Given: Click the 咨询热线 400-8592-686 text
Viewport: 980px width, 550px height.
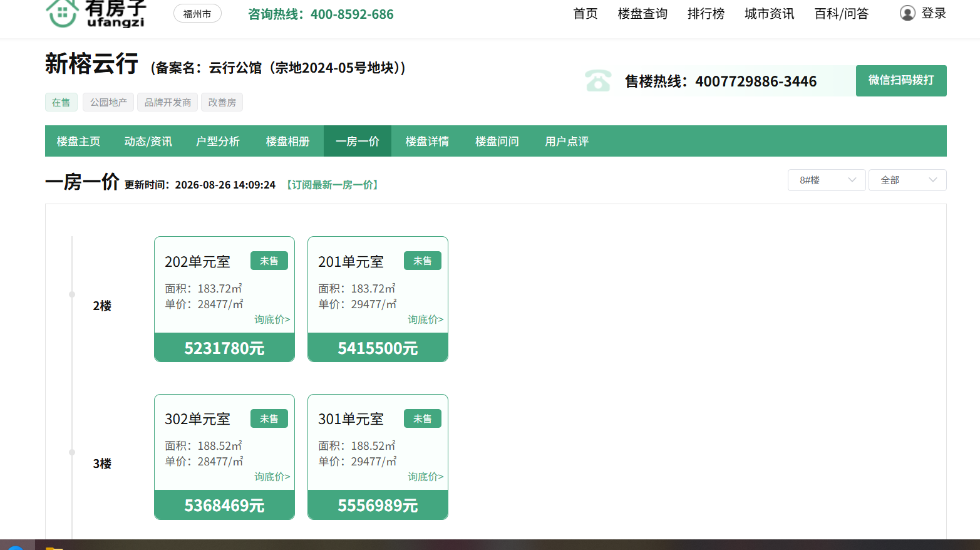Looking at the screenshot, I should [321, 14].
